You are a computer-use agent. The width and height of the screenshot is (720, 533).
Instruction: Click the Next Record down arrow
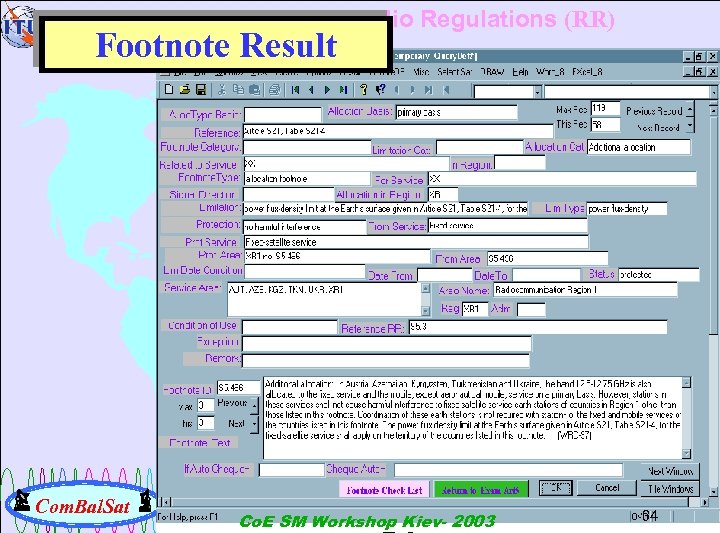tap(690, 126)
